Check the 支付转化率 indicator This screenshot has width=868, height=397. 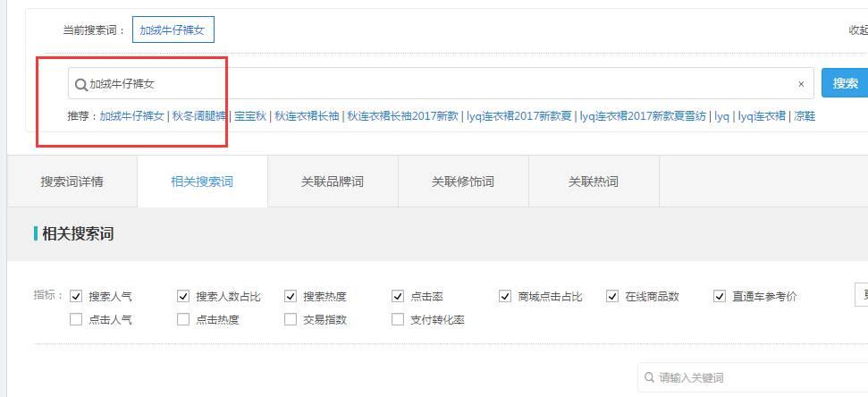click(398, 319)
